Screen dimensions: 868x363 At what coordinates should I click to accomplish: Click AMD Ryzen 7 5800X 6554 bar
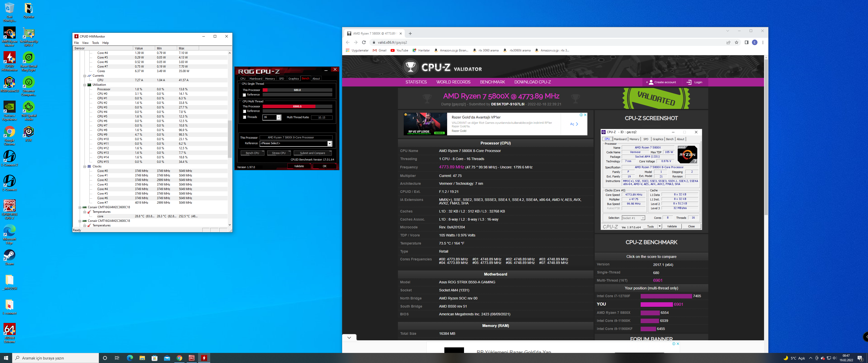(x=650, y=313)
